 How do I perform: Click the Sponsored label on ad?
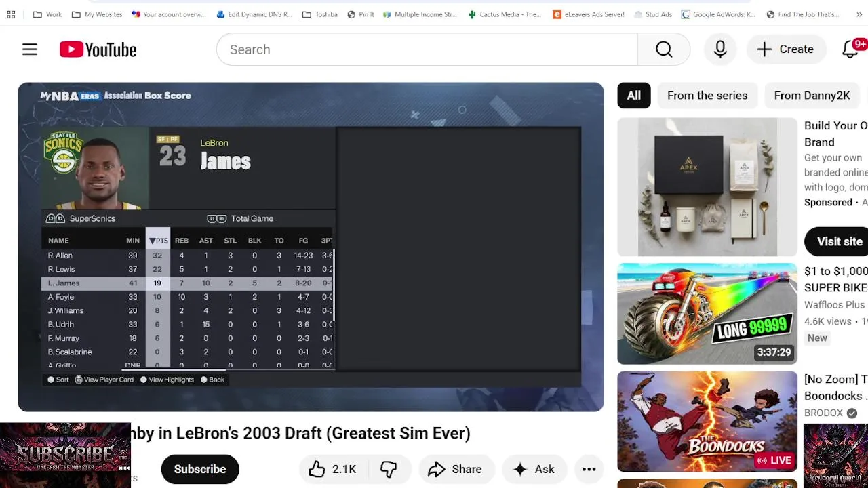[x=828, y=202]
